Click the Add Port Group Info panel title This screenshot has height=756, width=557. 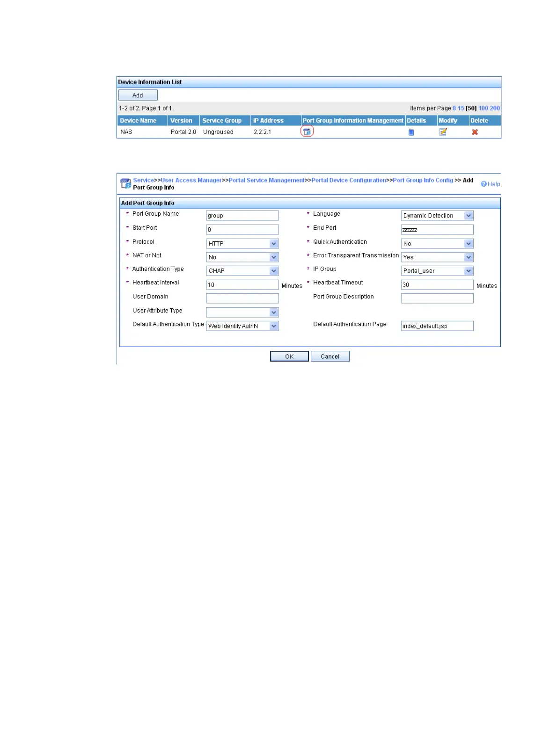pos(147,203)
